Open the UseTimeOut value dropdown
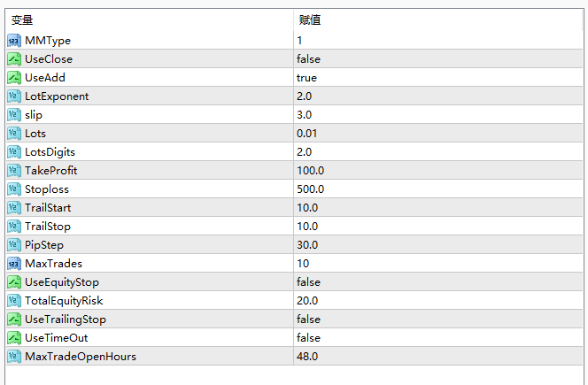This screenshot has width=588, height=385. (309, 337)
